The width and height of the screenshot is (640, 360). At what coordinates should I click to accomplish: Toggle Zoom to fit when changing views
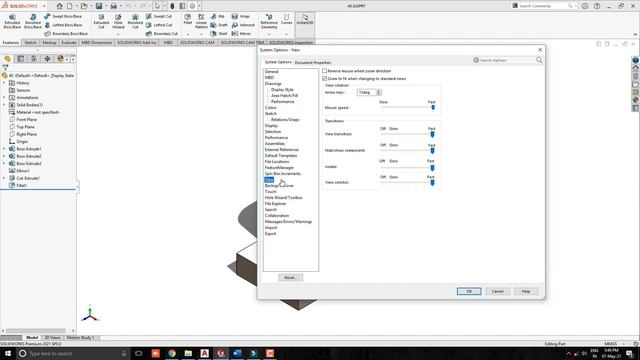(325, 78)
